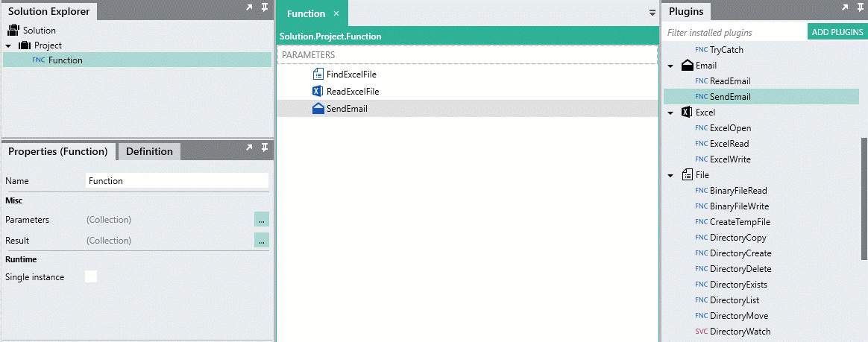
Task: Select the DirectoryCreate plugin
Action: [740, 253]
